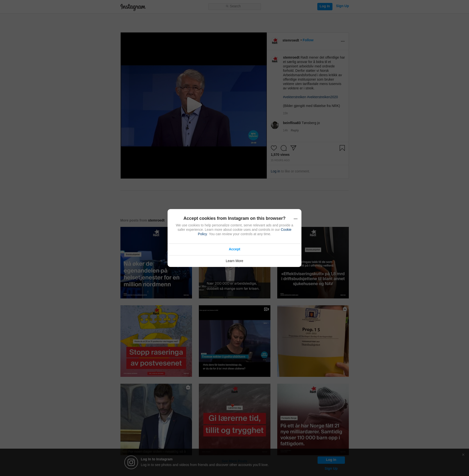This screenshot has height=476, width=469.
Task: Share the post via paper plane icon
Action: tap(293, 148)
